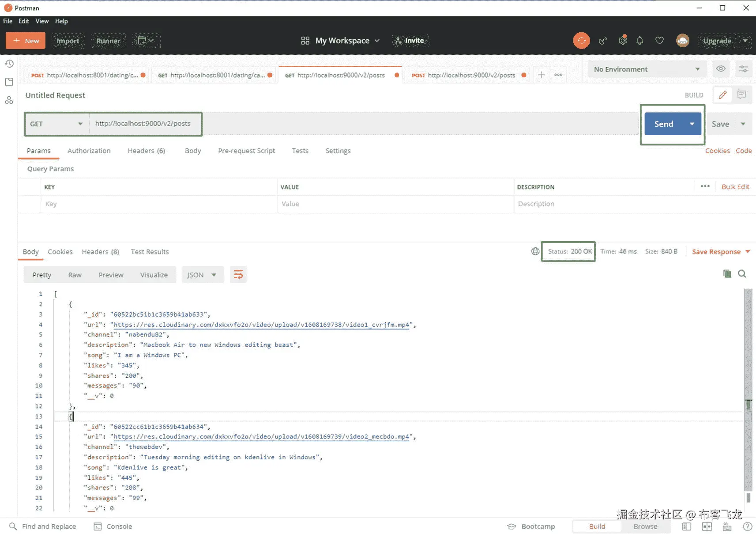Select the Tests request tab
The height and width of the screenshot is (534, 756).
coord(300,151)
